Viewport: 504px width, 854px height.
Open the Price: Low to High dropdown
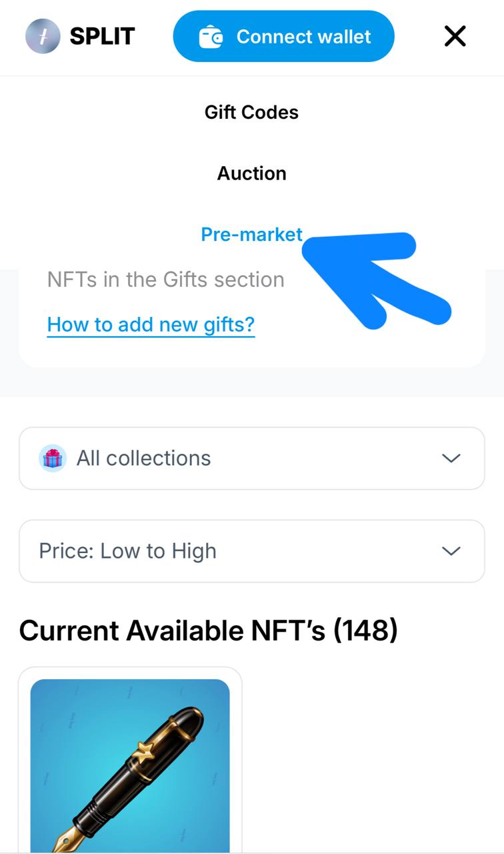252,551
